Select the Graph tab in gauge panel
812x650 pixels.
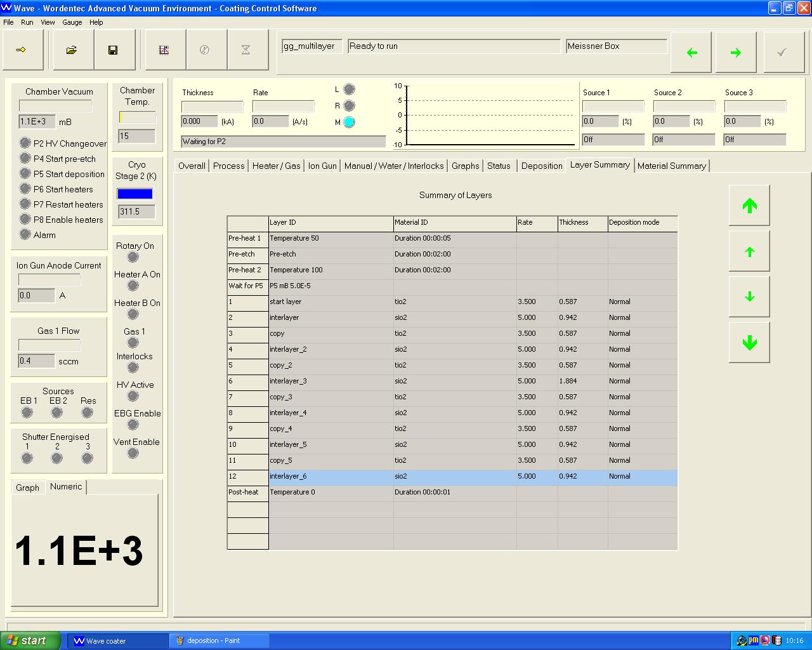(27, 487)
